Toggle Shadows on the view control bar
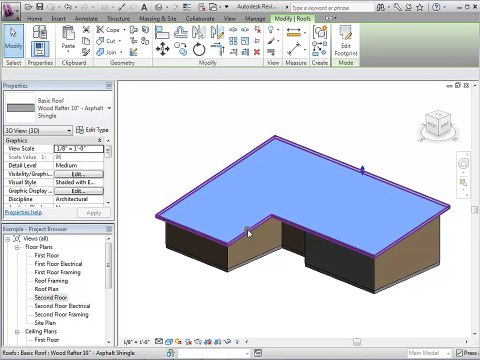The width and height of the screenshot is (480, 360). point(189,342)
